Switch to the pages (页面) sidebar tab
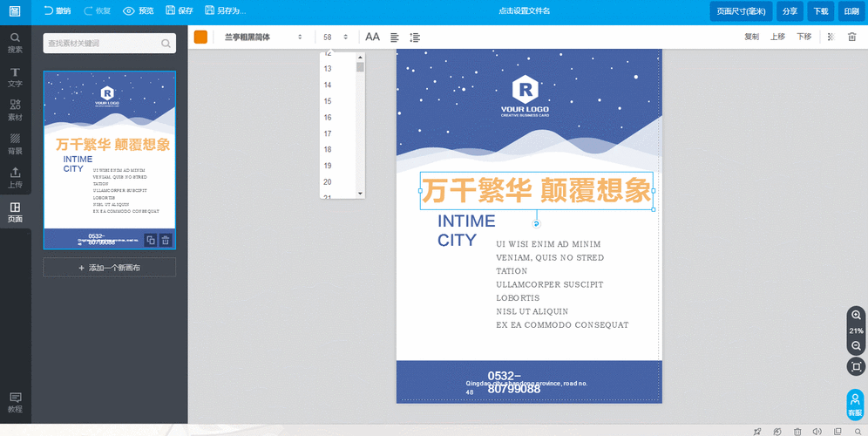This screenshot has width=868, height=436. click(15, 212)
